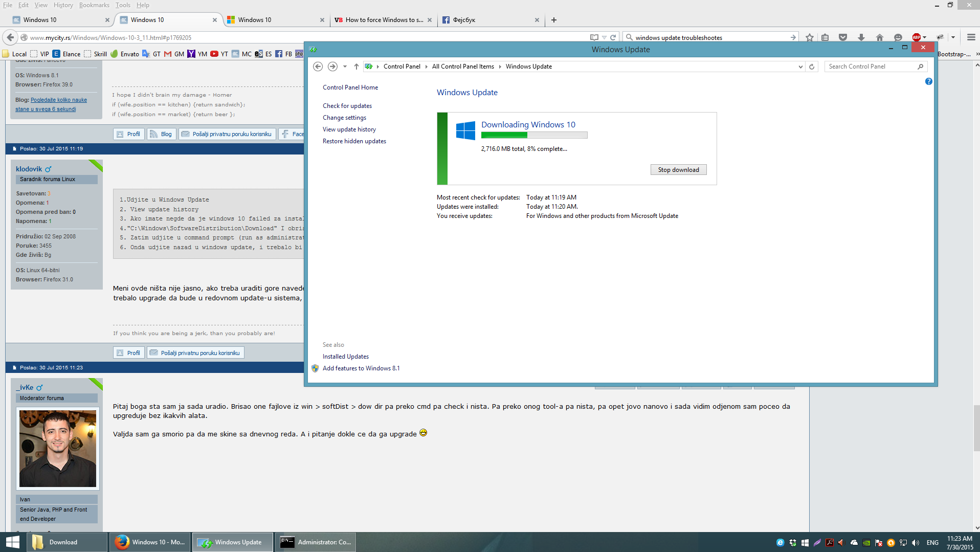Click the Adblock Plus ABP icon
This screenshot has width=980, height=552.
pyautogui.click(x=917, y=37)
